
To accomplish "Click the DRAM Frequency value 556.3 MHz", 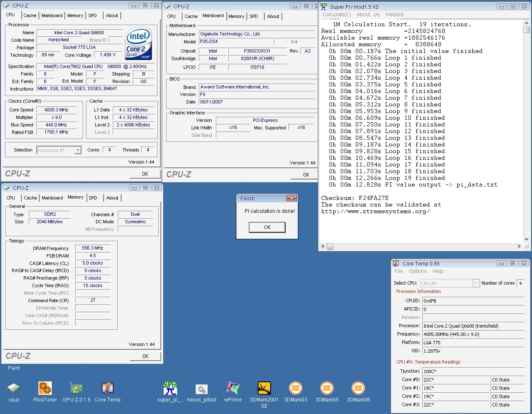I will (x=93, y=248).
